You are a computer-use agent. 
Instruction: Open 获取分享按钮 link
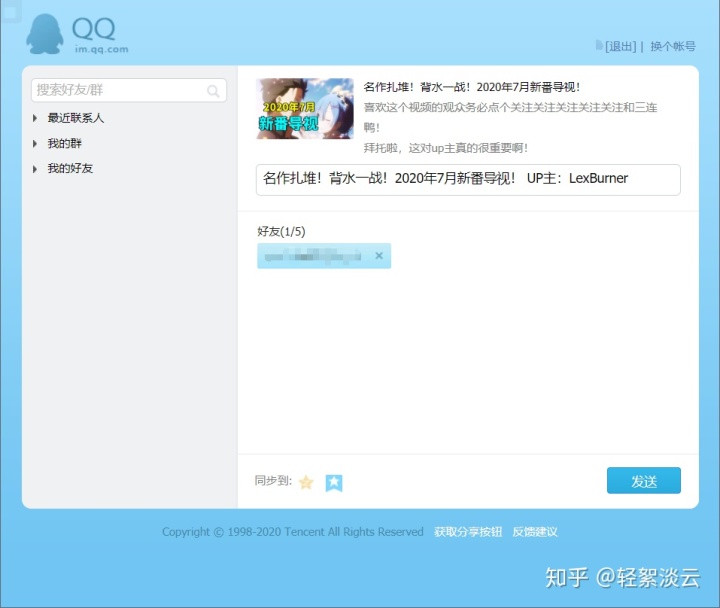(x=468, y=532)
